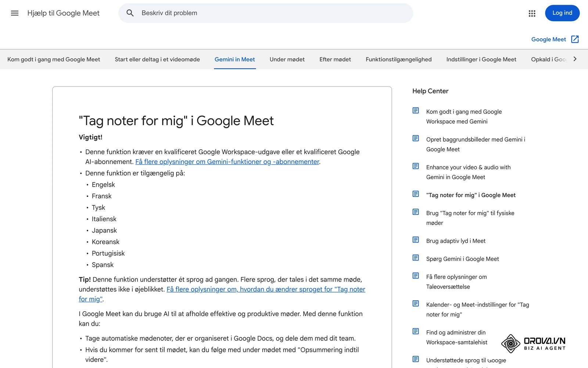The height and width of the screenshot is (368, 588).
Task: Open the "Brug adaptiv lyd i Meet" article
Action: 456,241
